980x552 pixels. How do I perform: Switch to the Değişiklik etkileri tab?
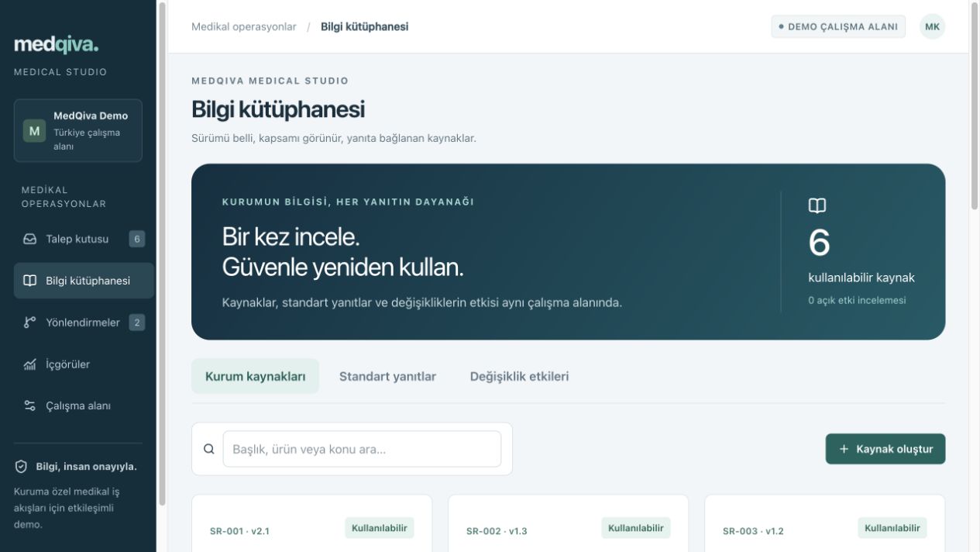point(519,376)
